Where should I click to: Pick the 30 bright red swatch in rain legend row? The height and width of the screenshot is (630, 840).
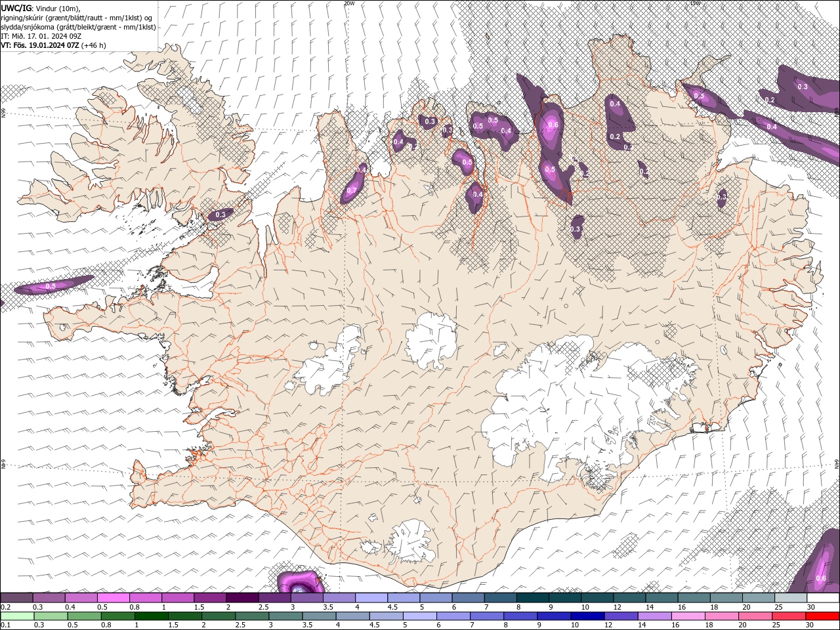(822, 616)
